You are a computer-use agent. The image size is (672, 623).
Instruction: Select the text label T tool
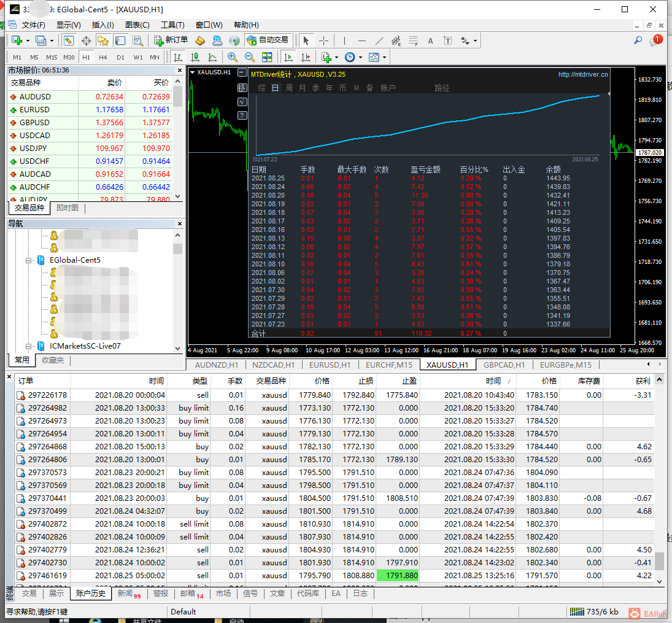(x=447, y=41)
